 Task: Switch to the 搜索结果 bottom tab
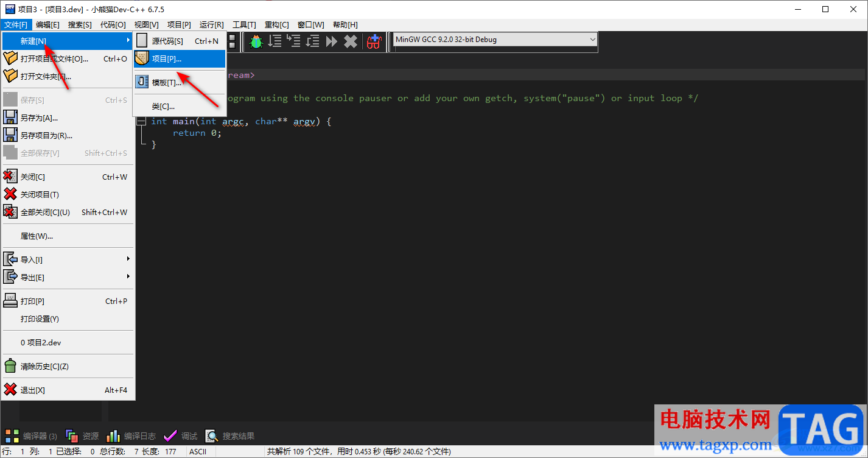coord(230,436)
